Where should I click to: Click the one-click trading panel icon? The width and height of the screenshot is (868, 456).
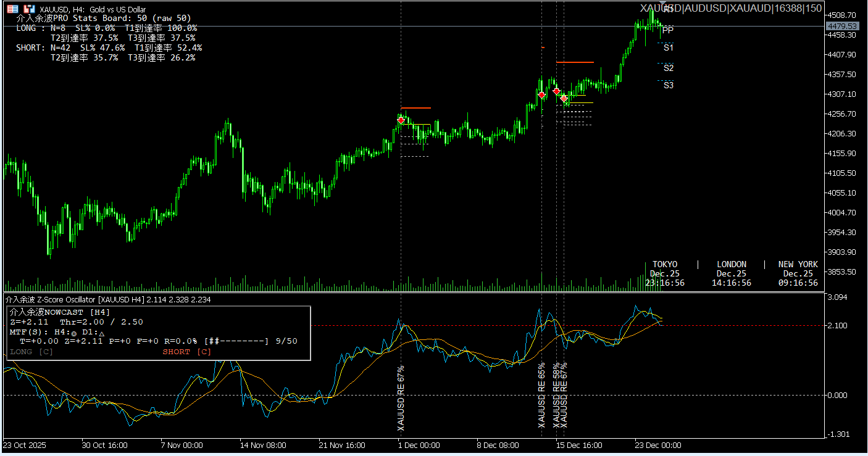tap(13, 9)
